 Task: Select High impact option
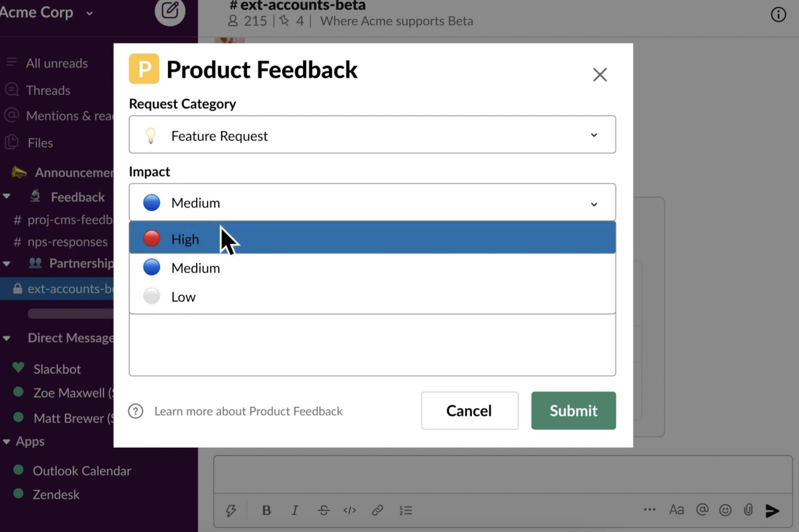(x=372, y=238)
